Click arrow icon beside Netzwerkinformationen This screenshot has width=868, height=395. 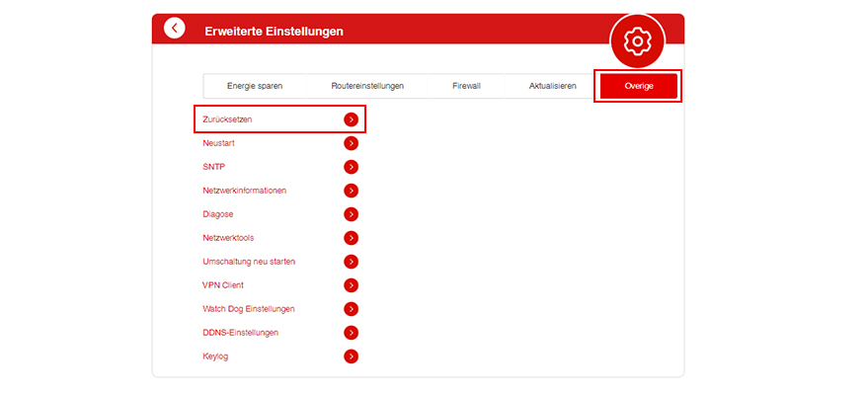pos(351,191)
